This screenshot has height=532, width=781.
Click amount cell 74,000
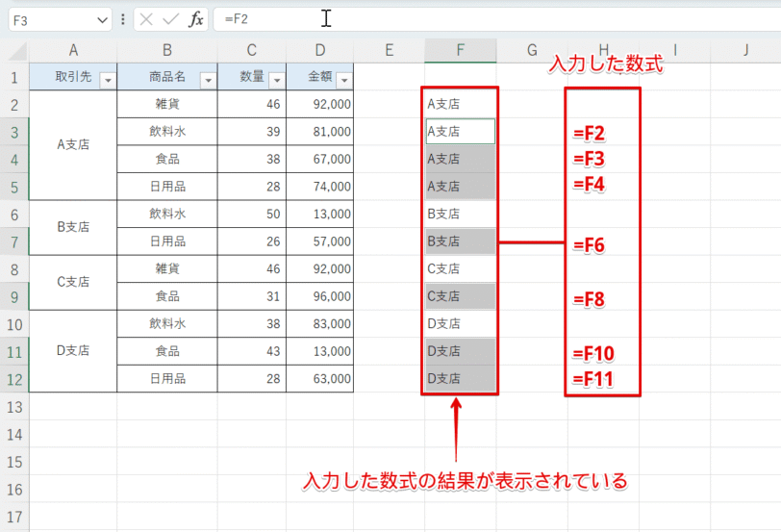click(320, 187)
